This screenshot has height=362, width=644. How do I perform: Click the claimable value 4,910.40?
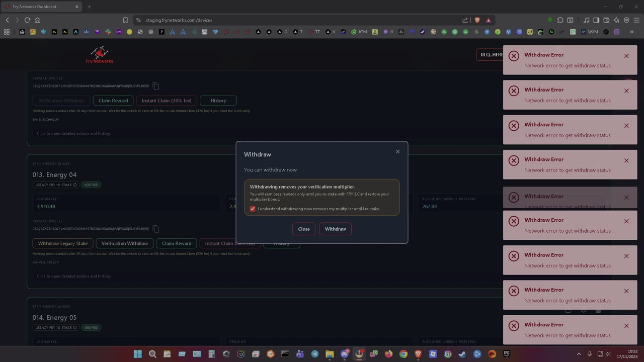(46, 207)
